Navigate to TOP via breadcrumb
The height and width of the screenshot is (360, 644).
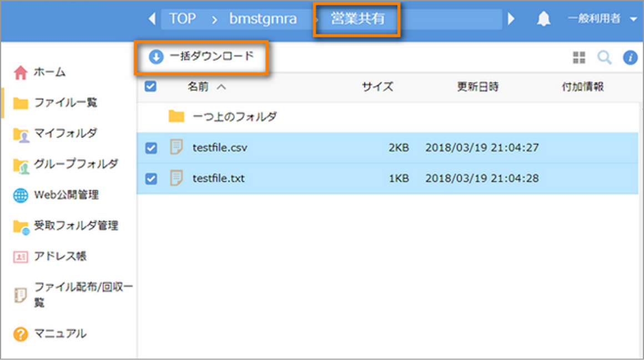[x=183, y=18]
